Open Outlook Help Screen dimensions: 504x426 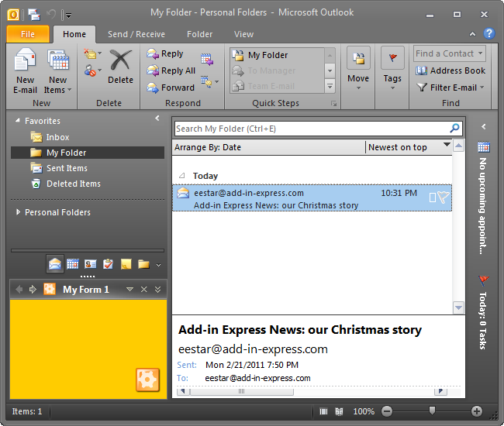[x=489, y=33]
